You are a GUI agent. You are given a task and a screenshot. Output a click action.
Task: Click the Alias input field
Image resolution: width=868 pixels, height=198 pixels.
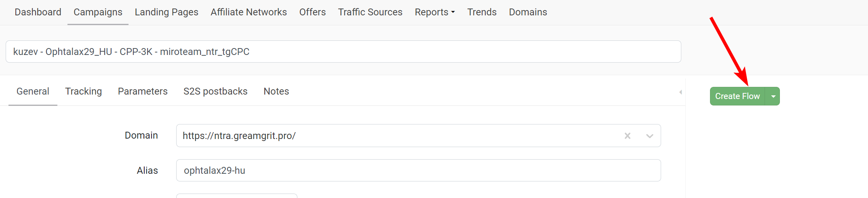(419, 171)
